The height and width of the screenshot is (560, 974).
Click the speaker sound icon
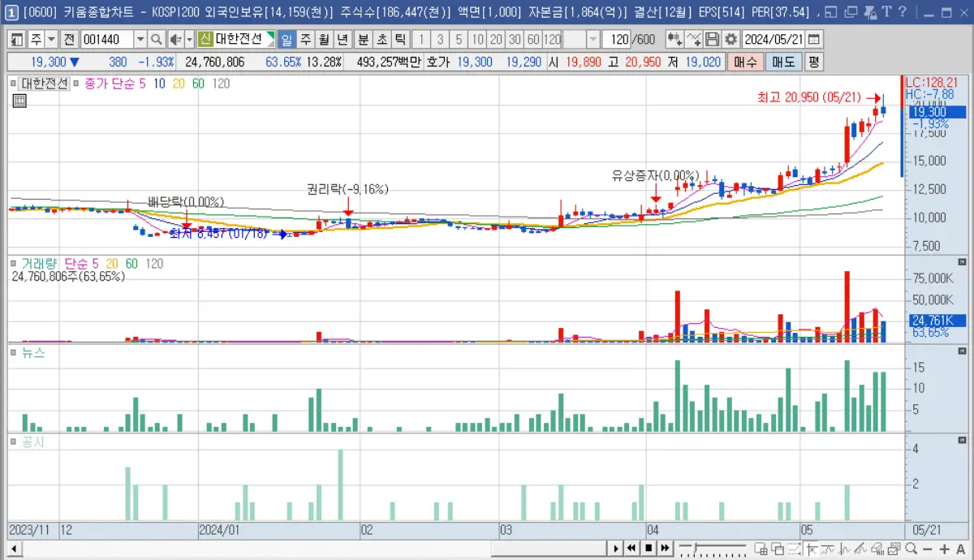tap(175, 40)
